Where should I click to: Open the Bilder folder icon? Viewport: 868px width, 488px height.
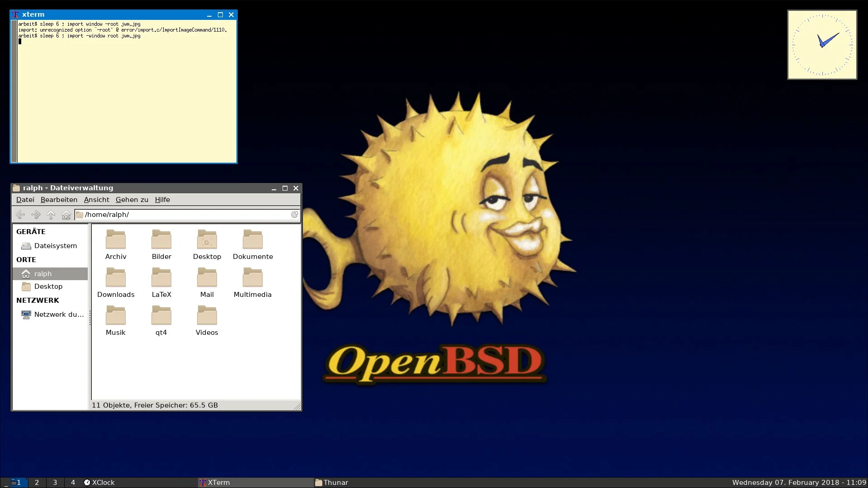point(161,239)
